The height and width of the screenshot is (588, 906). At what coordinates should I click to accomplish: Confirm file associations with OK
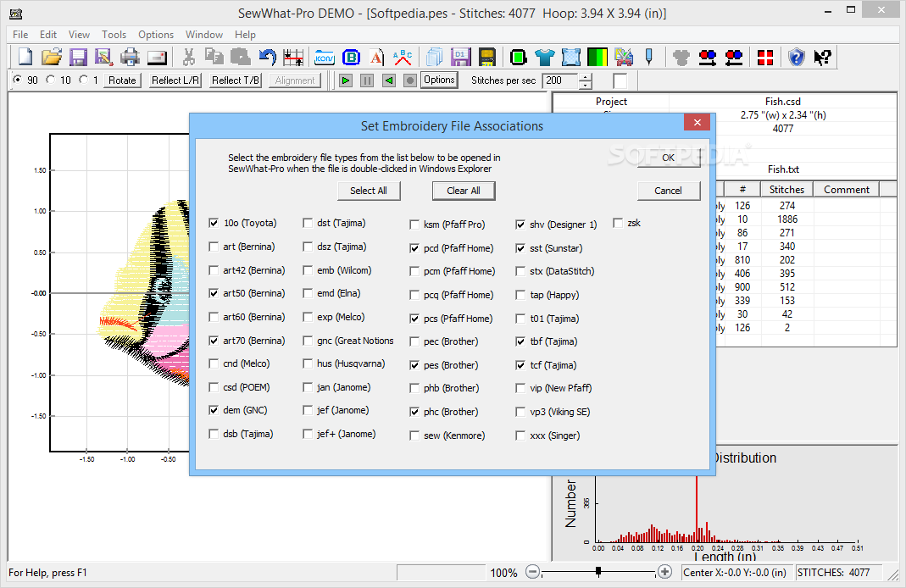tap(669, 158)
